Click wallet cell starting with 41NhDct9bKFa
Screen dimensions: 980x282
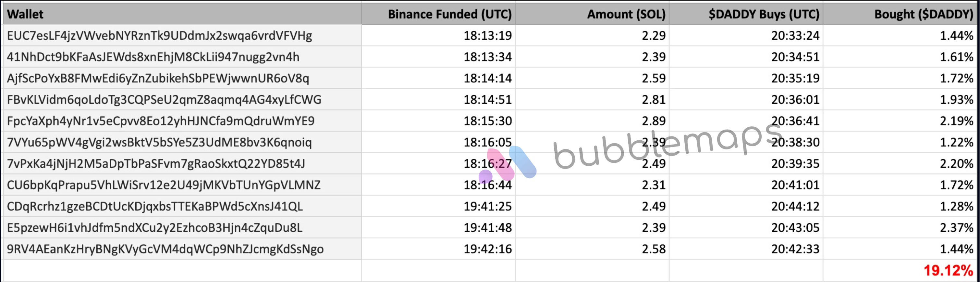coord(153,57)
